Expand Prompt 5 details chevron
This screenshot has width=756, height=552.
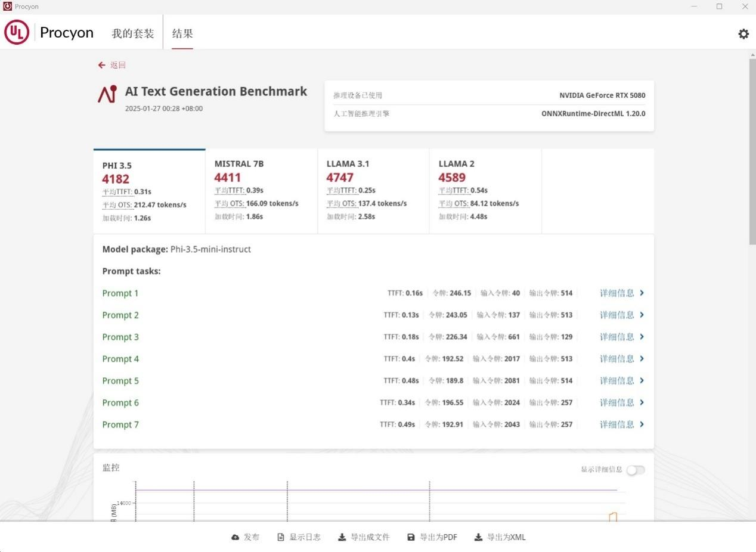point(642,381)
